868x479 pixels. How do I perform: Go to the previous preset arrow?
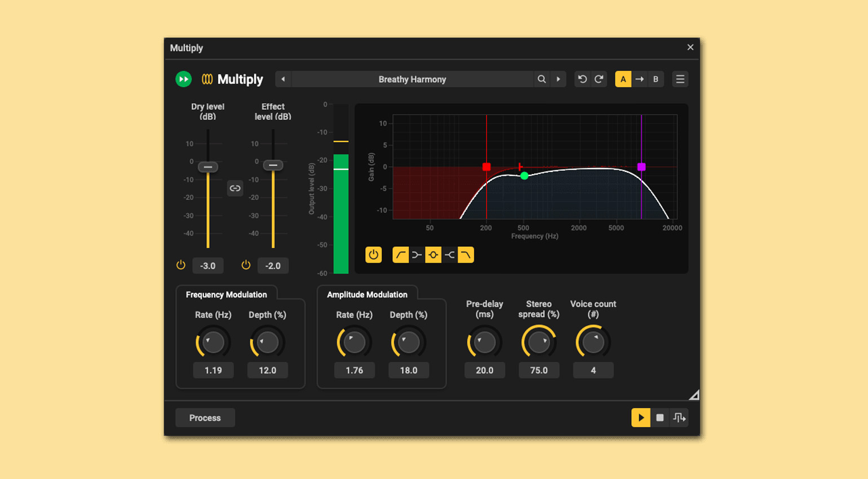283,79
